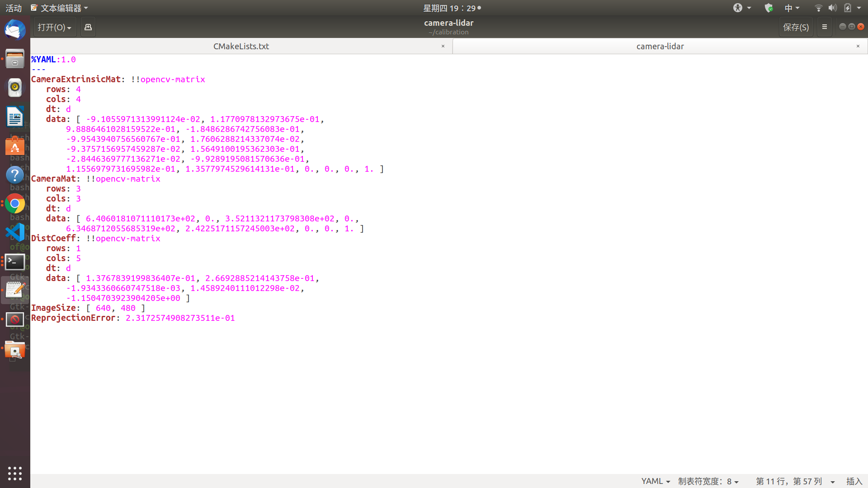This screenshot has width=868, height=488.
Task: Expand the 打开(O) recent files dropdown
Action: [x=55, y=27]
